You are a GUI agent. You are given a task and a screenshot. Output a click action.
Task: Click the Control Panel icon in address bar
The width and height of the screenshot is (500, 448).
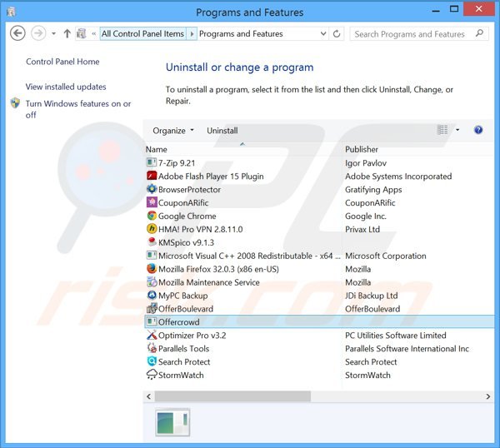[x=82, y=33]
